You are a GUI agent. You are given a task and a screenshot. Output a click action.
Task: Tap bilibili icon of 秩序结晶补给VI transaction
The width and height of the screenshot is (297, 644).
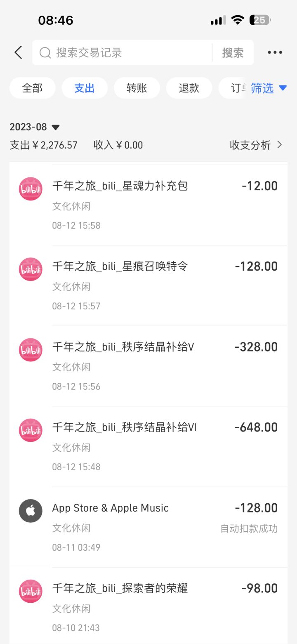coord(31,430)
